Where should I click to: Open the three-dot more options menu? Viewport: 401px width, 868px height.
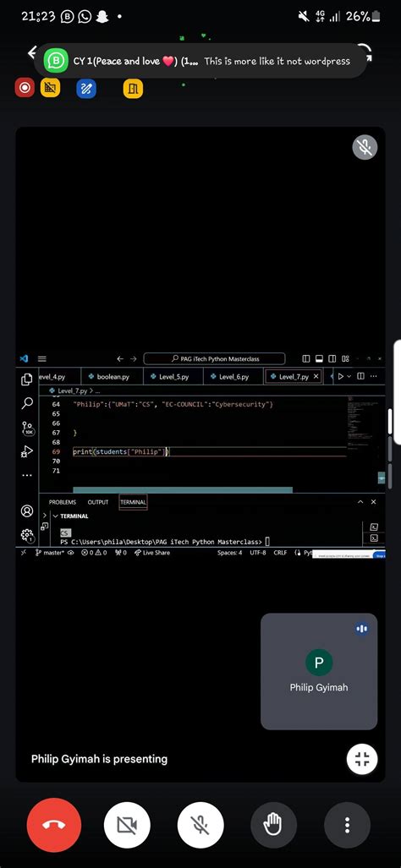pos(347,825)
